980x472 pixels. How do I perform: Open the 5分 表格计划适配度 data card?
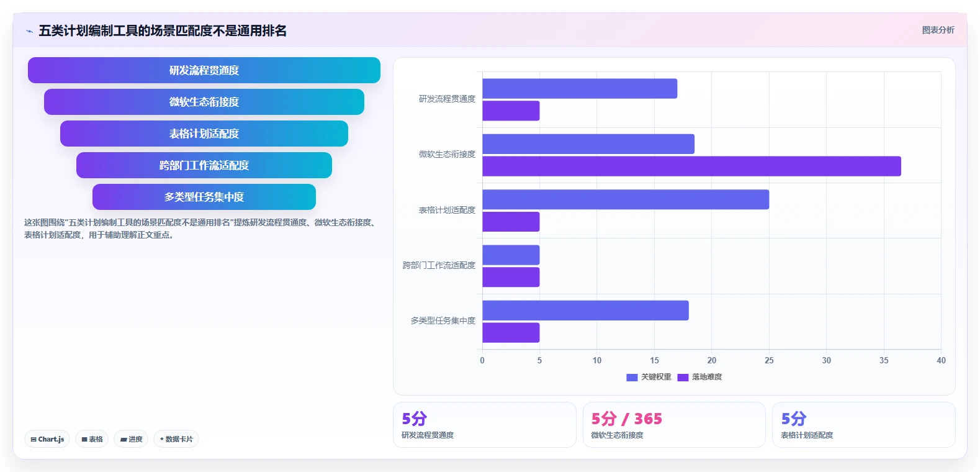pos(863,425)
